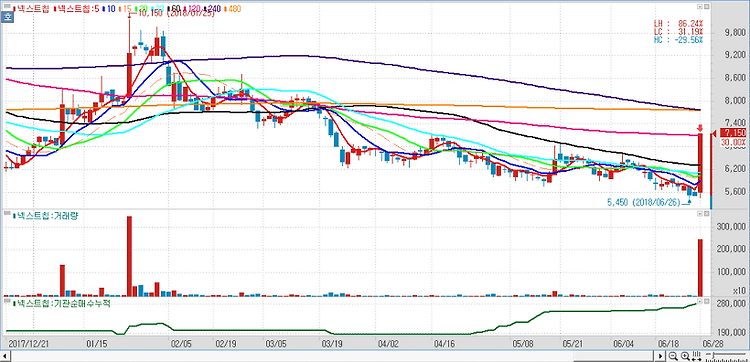This screenshot has height=362, width=750.
Task: Click the LH : 86.24% value
Action: pos(678,23)
